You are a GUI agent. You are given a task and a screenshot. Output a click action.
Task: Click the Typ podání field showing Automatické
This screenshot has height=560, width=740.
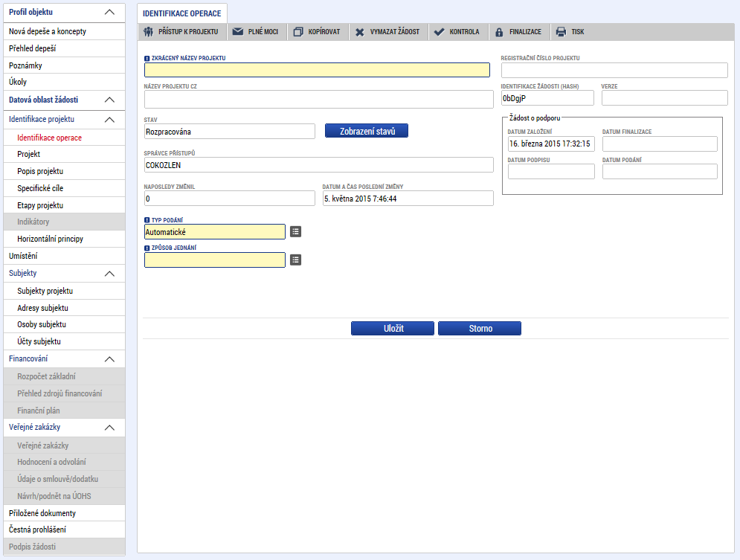215,231
